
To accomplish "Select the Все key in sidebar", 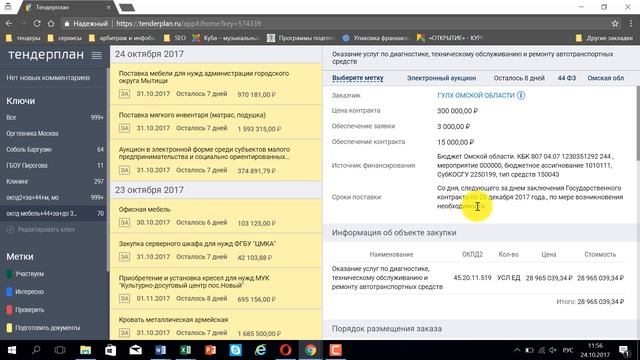I will click(55, 118).
